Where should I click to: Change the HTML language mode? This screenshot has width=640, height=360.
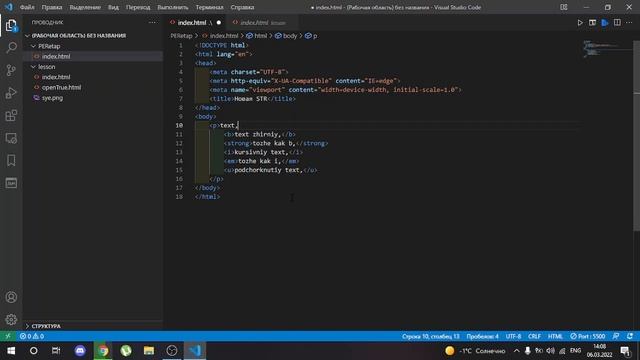[555, 336]
